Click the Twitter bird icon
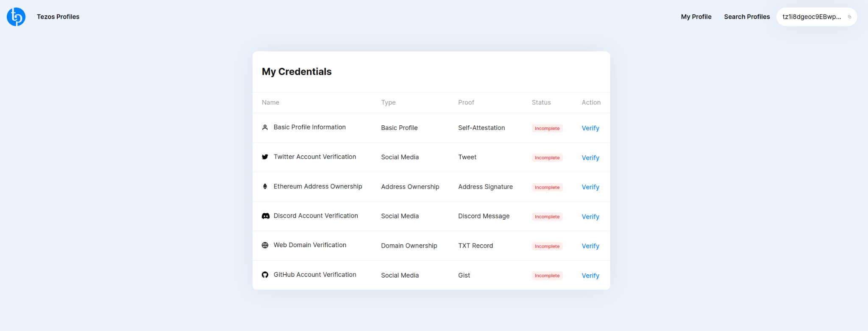 (265, 157)
